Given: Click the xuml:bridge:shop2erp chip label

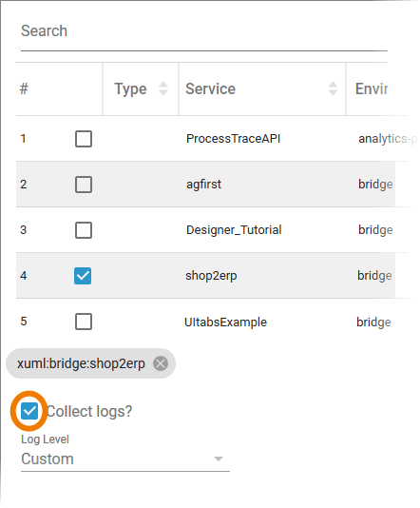Looking at the screenshot, I should (x=81, y=363).
